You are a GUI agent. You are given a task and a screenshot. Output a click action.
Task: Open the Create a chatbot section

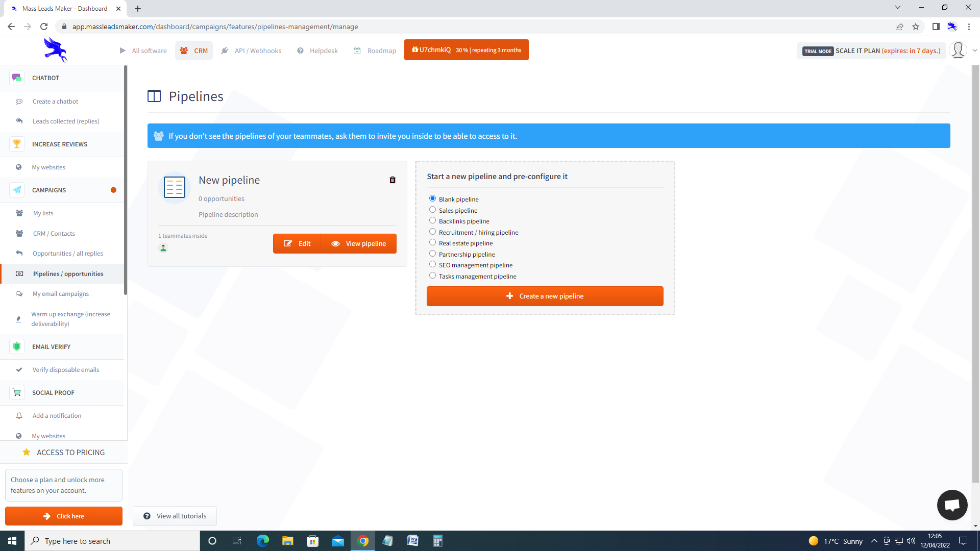point(55,101)
